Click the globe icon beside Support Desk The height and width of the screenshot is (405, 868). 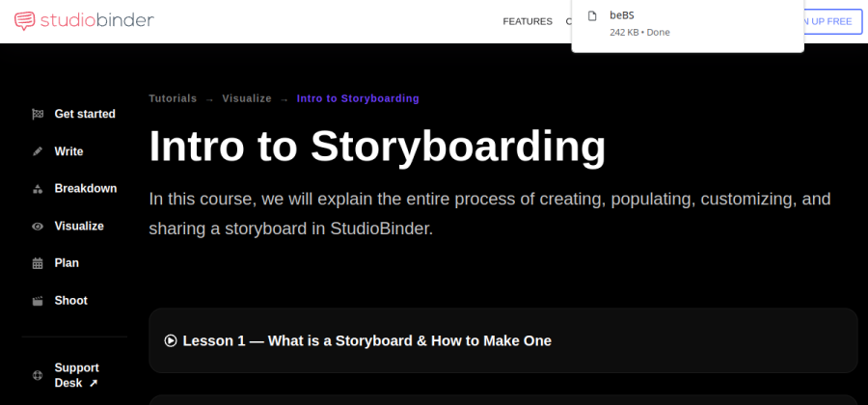(x=38, y=376)
